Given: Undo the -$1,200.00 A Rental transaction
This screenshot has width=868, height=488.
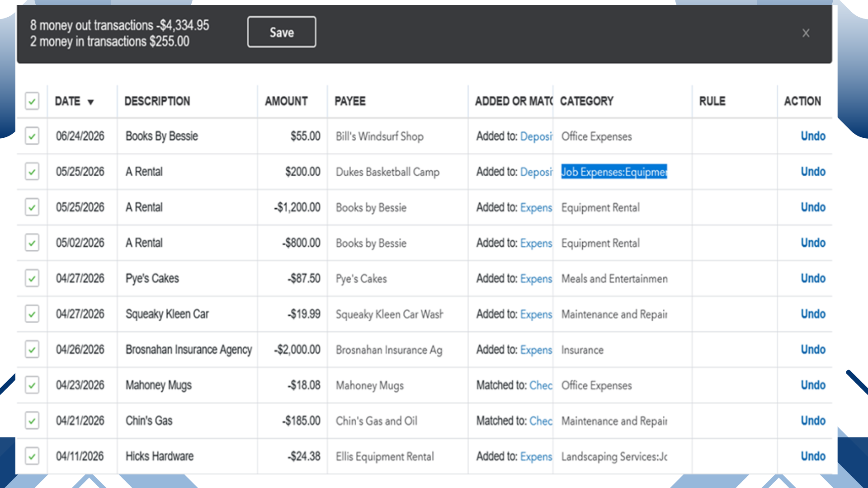Looking at the screenshot, I should coord(813,207).
